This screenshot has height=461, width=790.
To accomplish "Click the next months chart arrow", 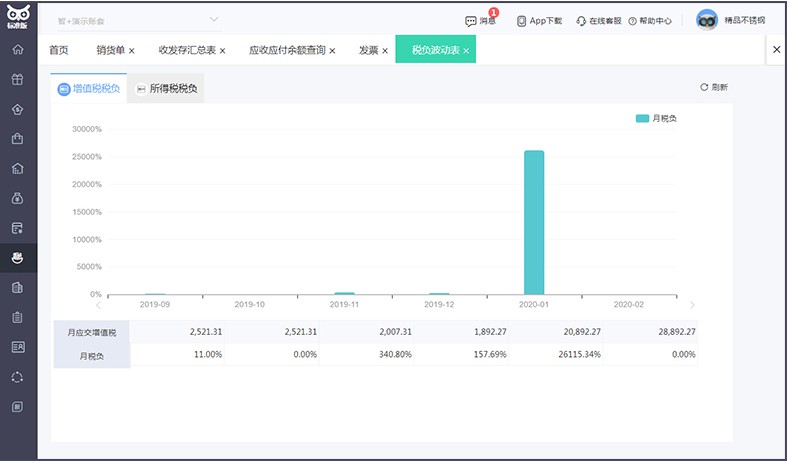I will pyautogui.click(x=692, y=305).
